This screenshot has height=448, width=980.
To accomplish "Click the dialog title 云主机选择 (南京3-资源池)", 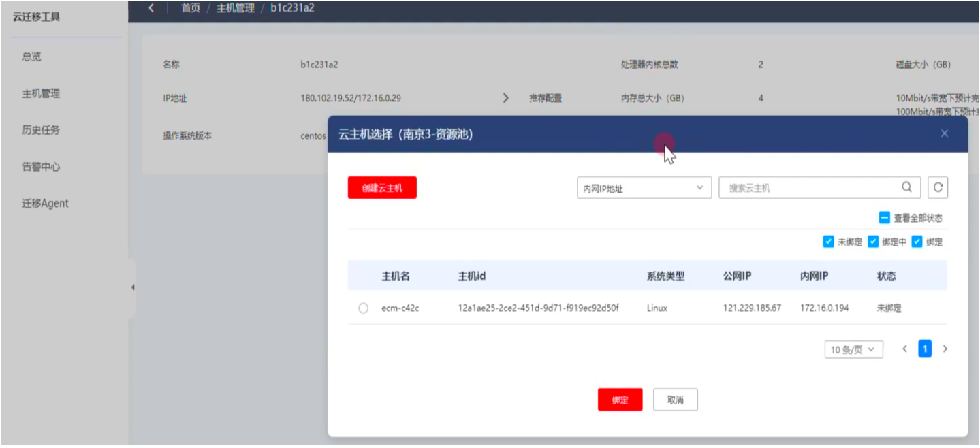I will (x=405, y=134).
